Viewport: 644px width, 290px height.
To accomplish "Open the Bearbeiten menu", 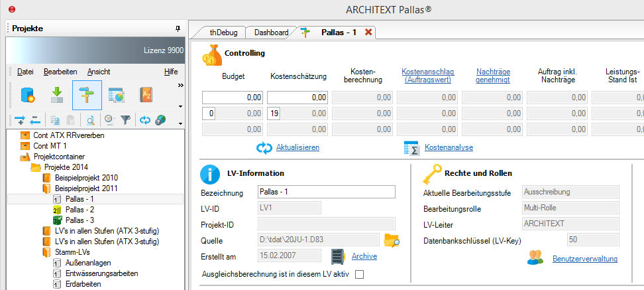I will coord(60,72).
